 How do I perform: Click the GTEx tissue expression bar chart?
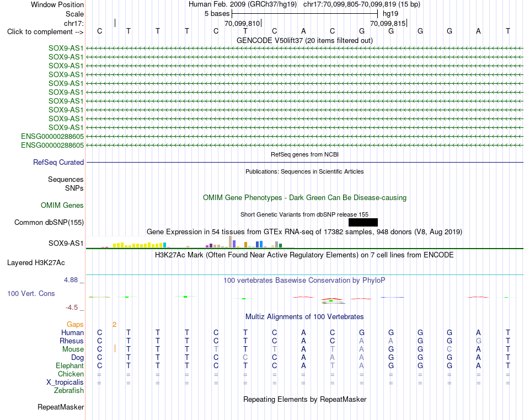(190, 242)
